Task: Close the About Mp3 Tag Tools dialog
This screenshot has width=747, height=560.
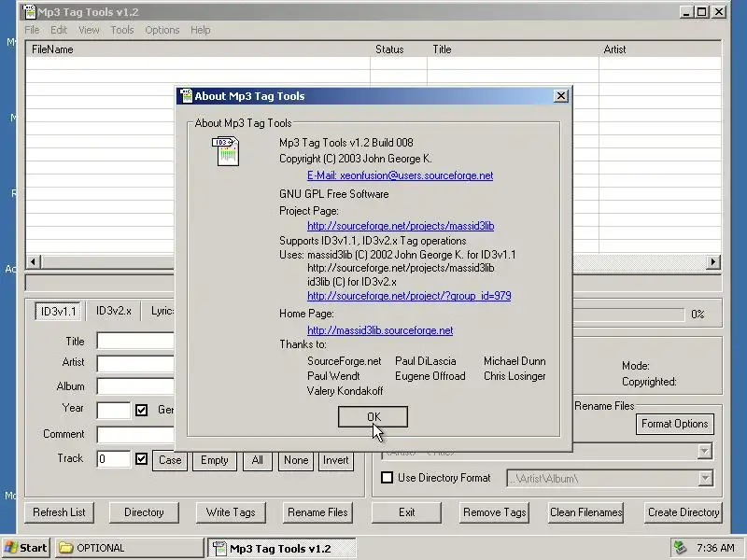Action: pos(561,96)
